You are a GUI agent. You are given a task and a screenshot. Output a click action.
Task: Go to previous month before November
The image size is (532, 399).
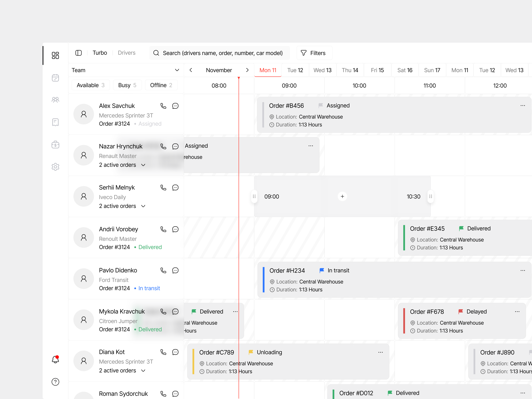point(191,70)
